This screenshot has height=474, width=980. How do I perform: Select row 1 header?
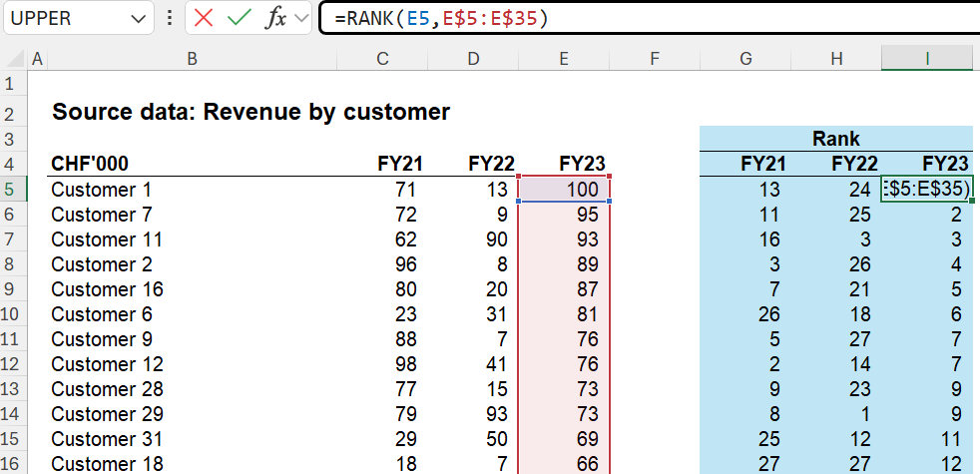coord(14,83)
